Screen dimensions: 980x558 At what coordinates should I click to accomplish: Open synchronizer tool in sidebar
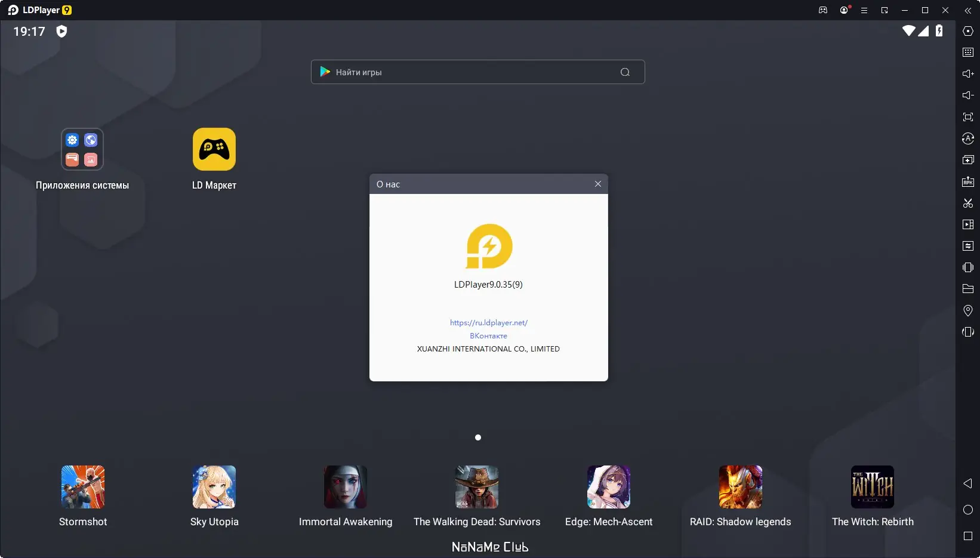(x=968, y=246)
